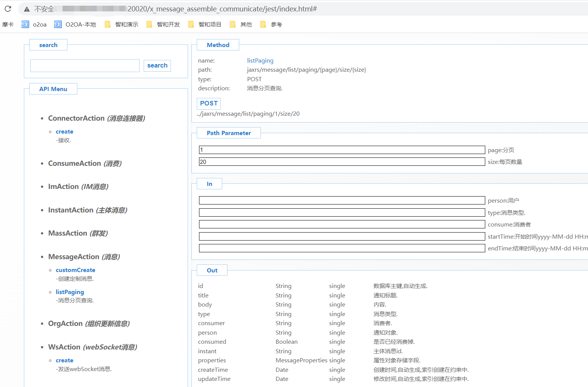The width and height of the screenshot is (588, 387).
Task: Click the person input field
Action: pos(342,200)
